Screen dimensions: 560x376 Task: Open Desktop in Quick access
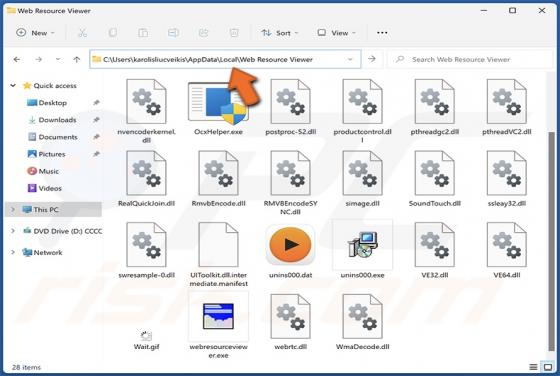click(52, 103)
